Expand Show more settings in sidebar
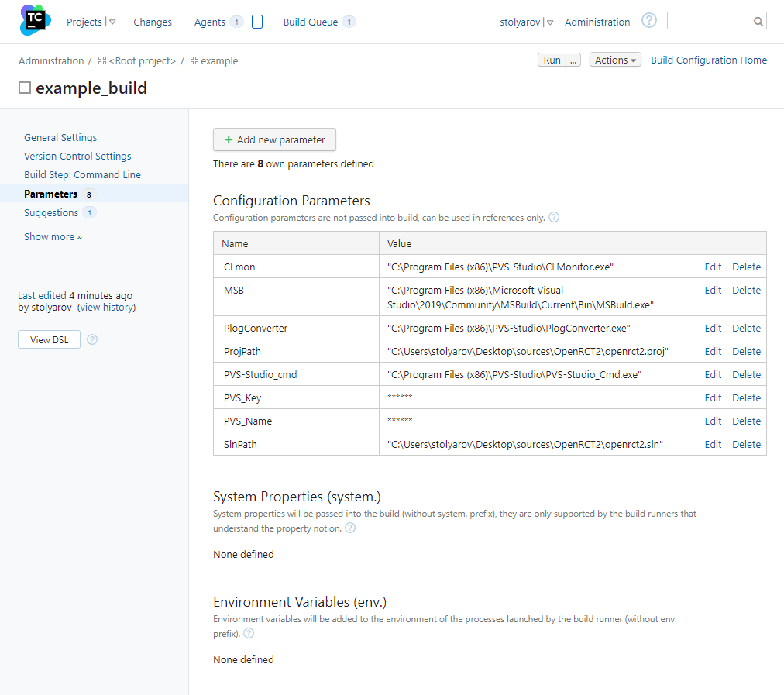784x695 pixels. pyautogui.click(x=53, y=236)
